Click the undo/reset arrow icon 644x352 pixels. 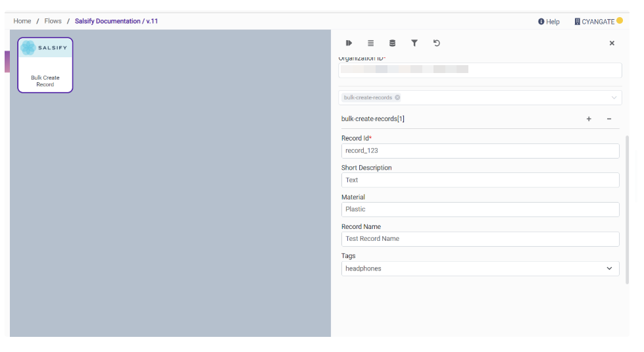click(437, 43)
